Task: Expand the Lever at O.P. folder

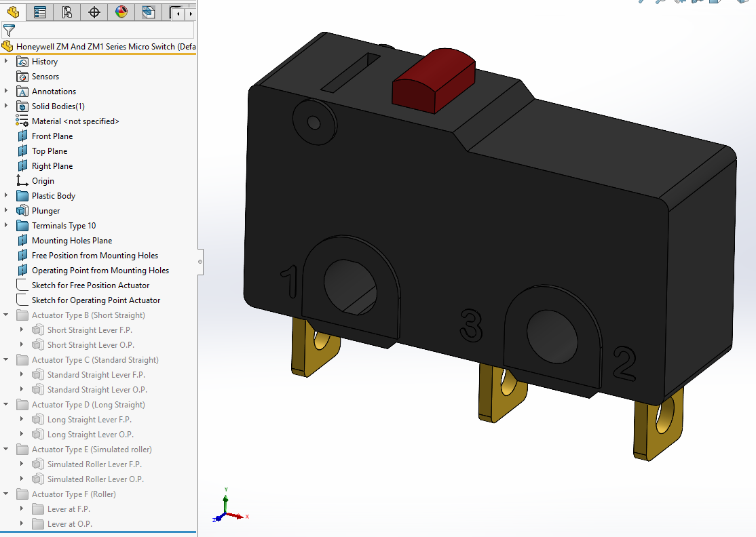Action: pyautogui.click(x=21, y=523)
